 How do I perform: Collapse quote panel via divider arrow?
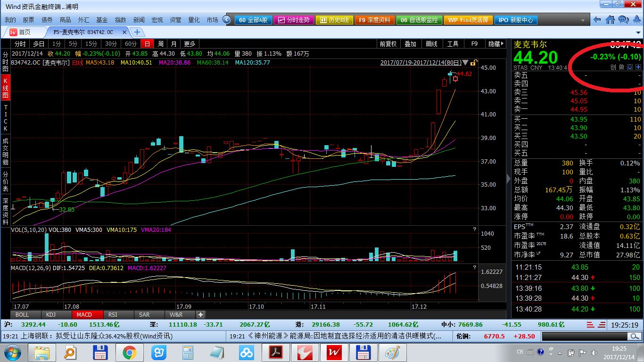[x=509, y=179]
